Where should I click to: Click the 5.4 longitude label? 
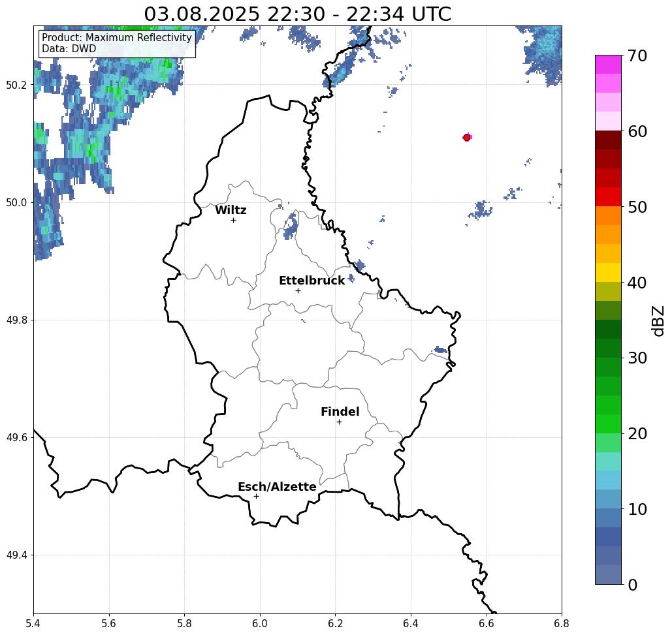pos(33,623)
